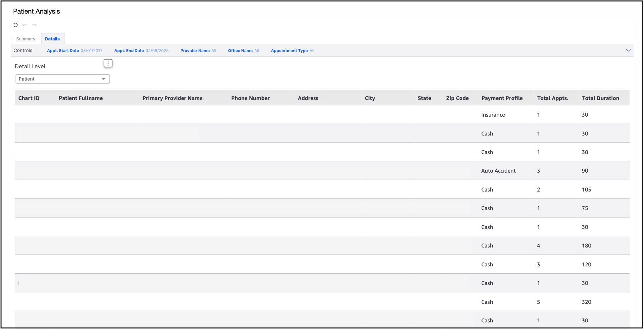Open the Office Name filter

[243, 51]
